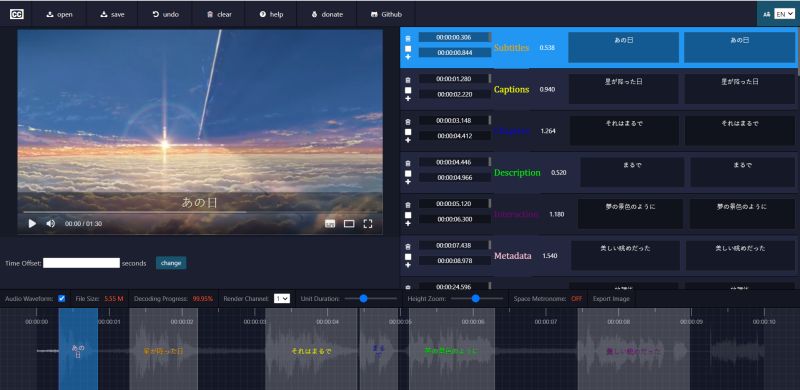This screenshot has height=390, width=800.
Task: Add a subtitle after the 00:00:02.220 row
Action: pos(408,99)
